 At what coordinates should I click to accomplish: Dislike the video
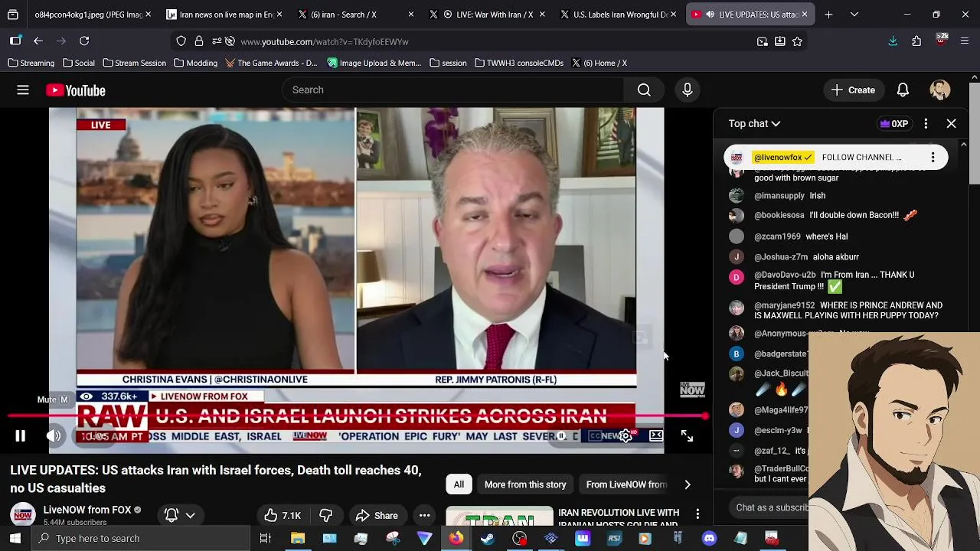(x=326, y=516)
